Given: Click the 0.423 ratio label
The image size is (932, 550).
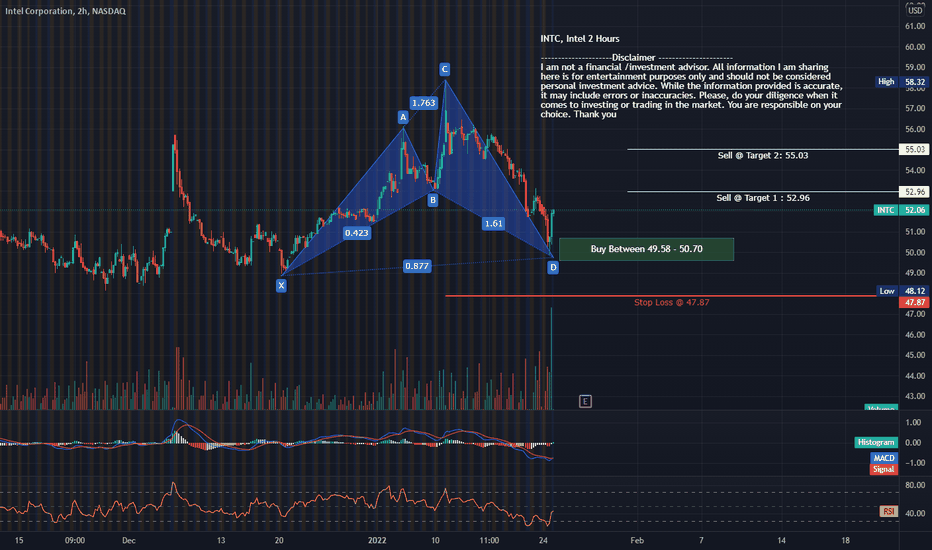Looking at the screenshot, I should coord(357,232).
